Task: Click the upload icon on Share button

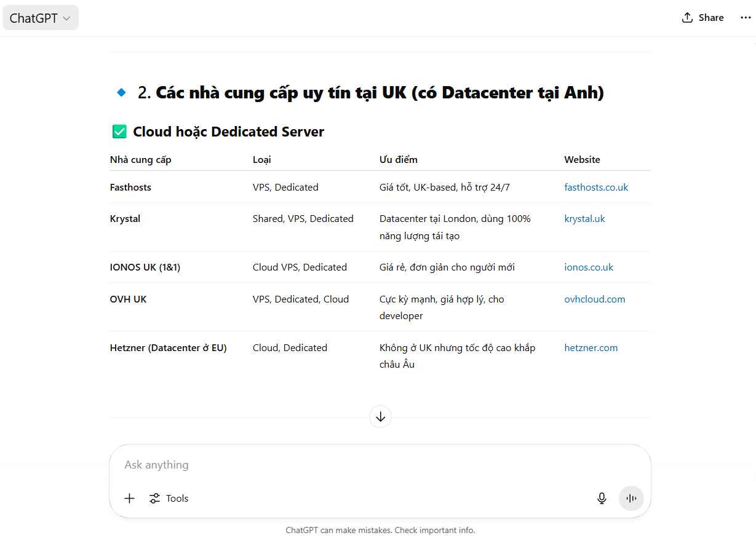Action: click(x=687, y=18)
